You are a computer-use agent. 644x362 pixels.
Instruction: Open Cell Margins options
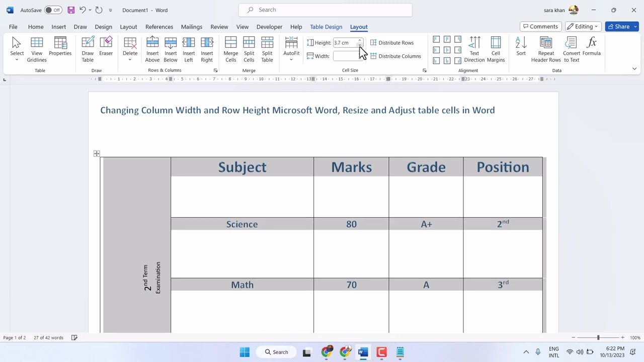(x=496, y=50)
